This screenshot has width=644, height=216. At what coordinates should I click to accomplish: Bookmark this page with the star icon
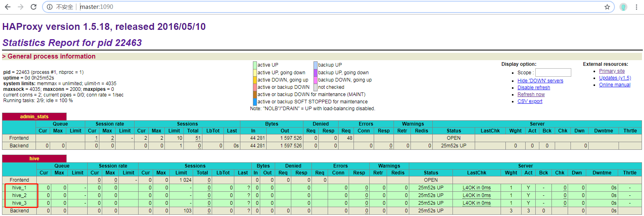click(x=607, y=7)
